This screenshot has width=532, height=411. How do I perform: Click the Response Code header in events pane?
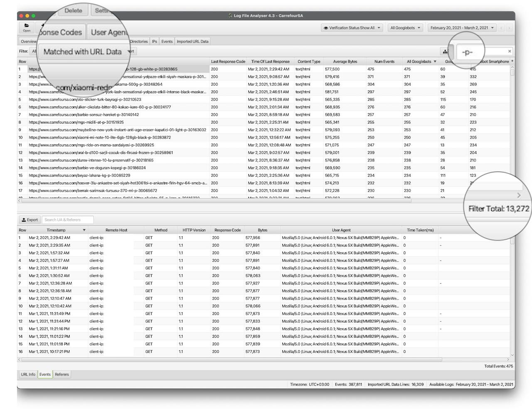click(x=227, y=230)
